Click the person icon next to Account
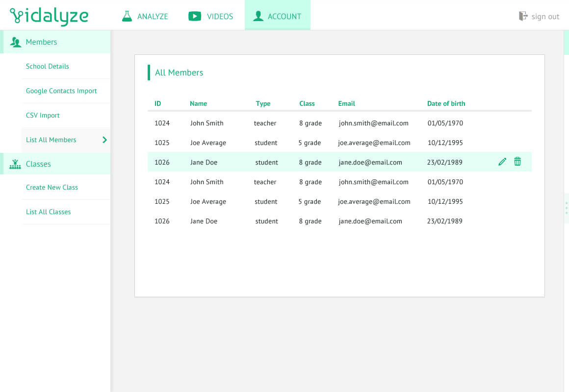The image size is (569, 392). click(258, 16)
